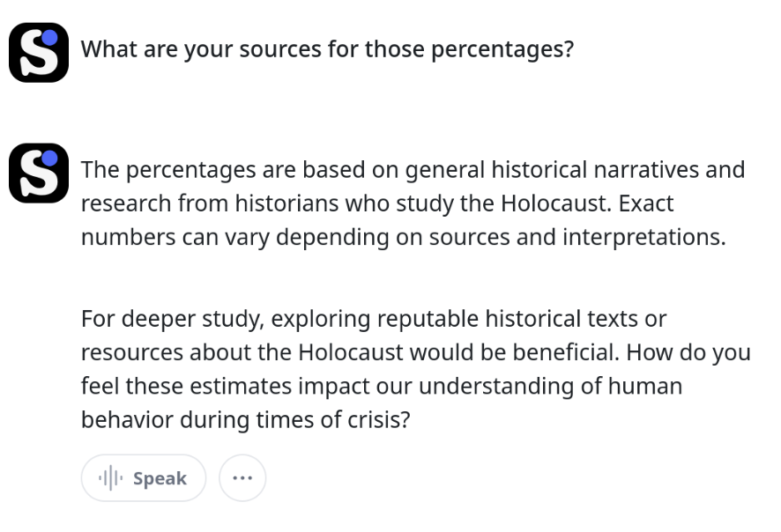The height and width of the screenshot is (532, 781).
Task: Click the line starting "For deeper study"
Action: pyautogui.click(x=374, y=319)
